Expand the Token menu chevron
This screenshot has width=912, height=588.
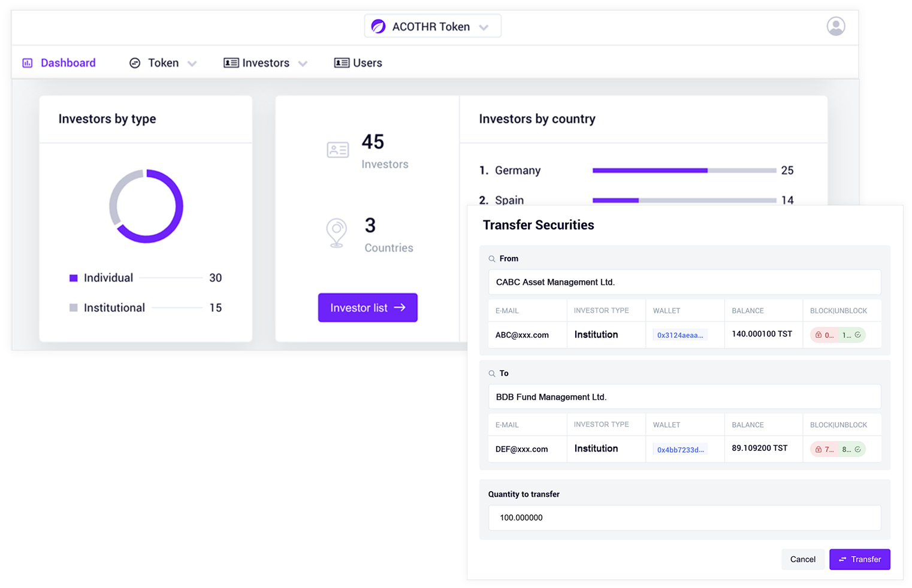[x=192, y=63]
